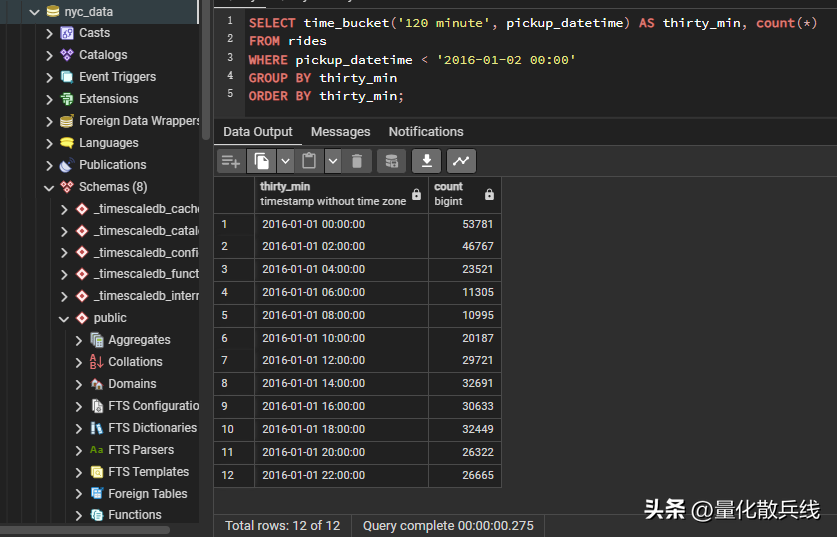Screen dimensions: 837x537
Task: Select the Domains tree item label
Action: pos(132,384)
